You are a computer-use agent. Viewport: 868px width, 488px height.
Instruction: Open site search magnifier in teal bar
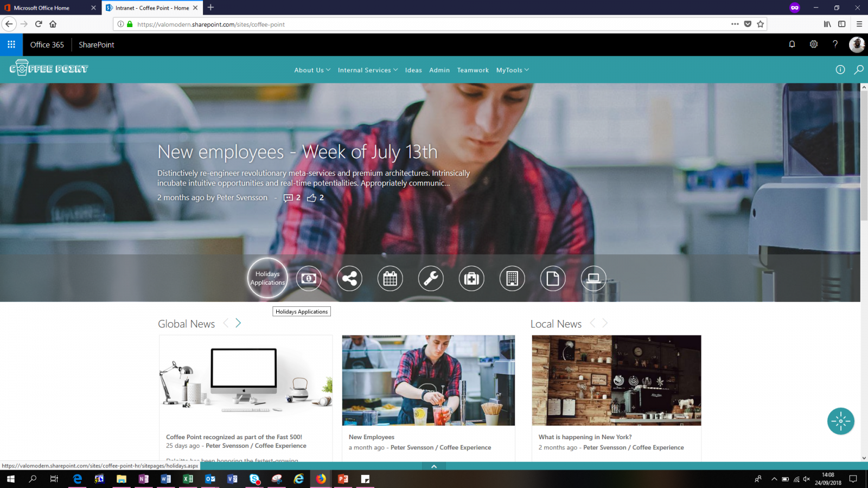pos(859,70)
